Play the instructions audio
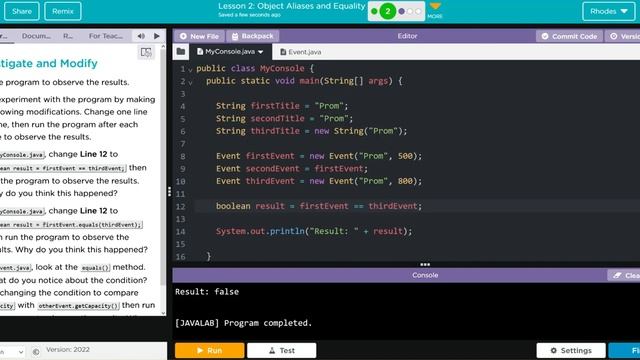Image resolution: width=640 pixels, height=360 pixels. [x=157, y=36]
